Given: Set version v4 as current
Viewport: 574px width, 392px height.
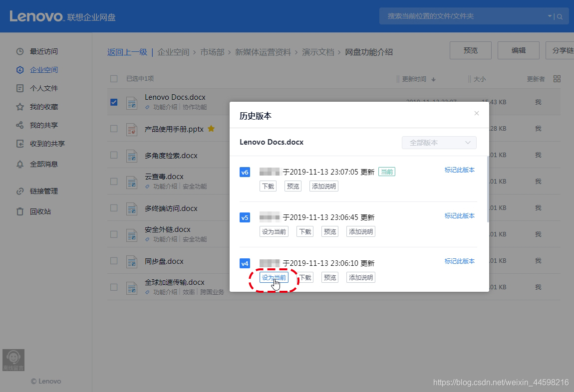Looking at the screenshot, I should (x=274, y=278).
